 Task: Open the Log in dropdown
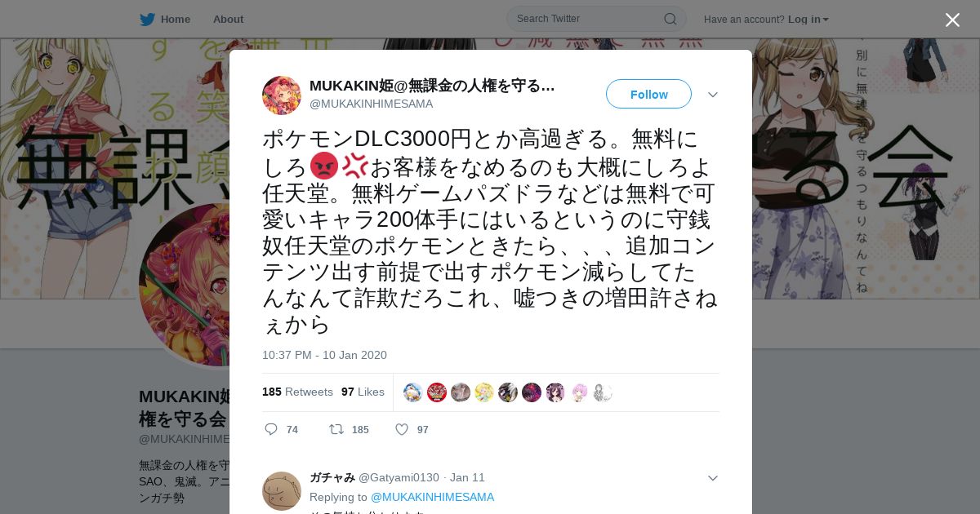(808, 20)
